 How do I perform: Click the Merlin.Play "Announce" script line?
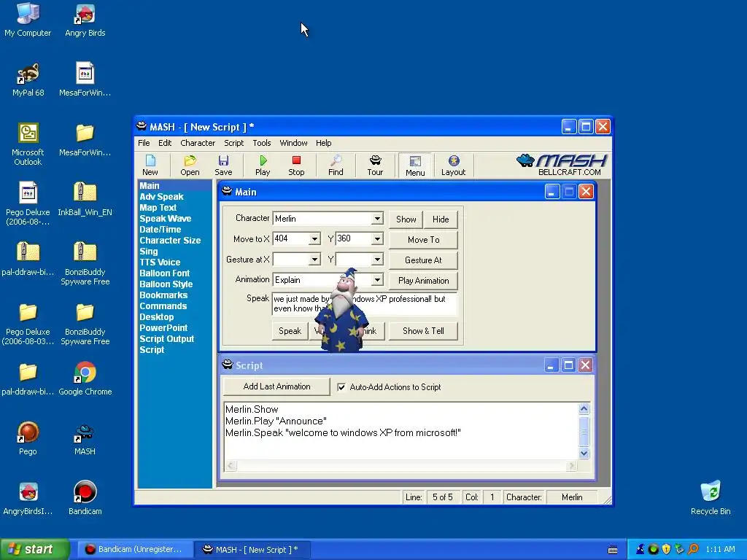(276, 421)
